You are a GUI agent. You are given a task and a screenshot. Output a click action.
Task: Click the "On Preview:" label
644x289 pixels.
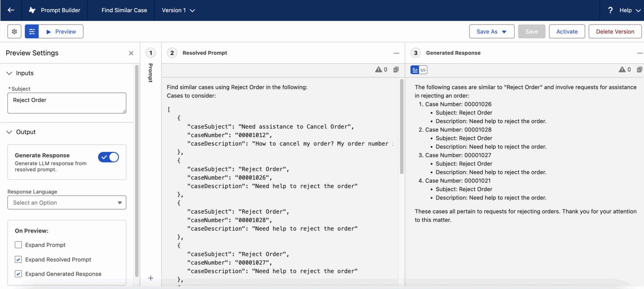point(31,231)
